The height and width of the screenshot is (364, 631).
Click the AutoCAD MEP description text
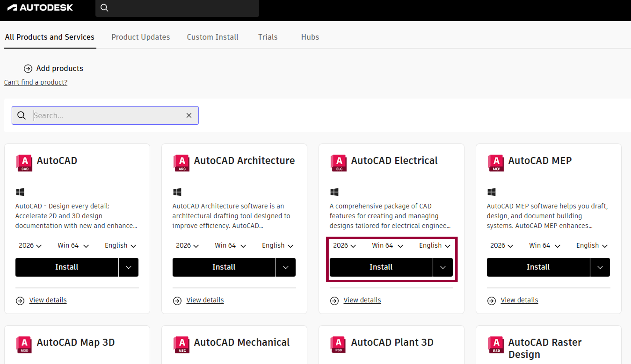point(547,216)
